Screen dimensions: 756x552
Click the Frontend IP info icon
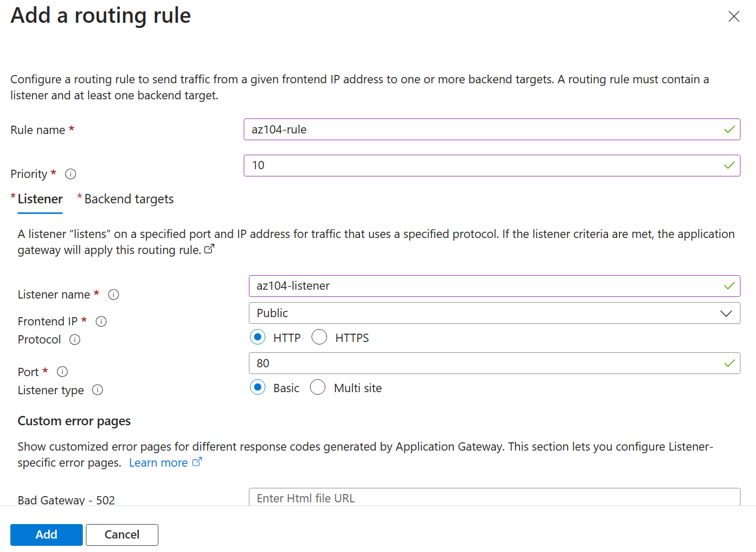click(x=101, y=321)
